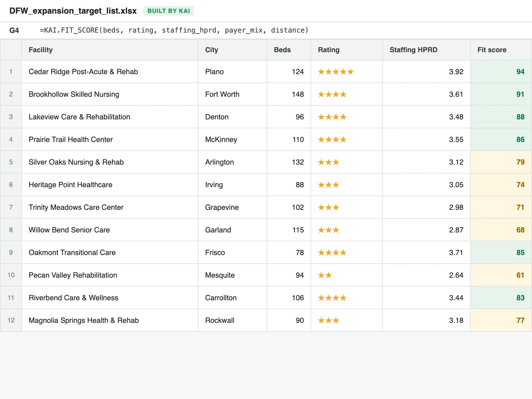This screenshot has width=532, height=399.
Task: Click the Denton city cell
Action: point(232,117)
